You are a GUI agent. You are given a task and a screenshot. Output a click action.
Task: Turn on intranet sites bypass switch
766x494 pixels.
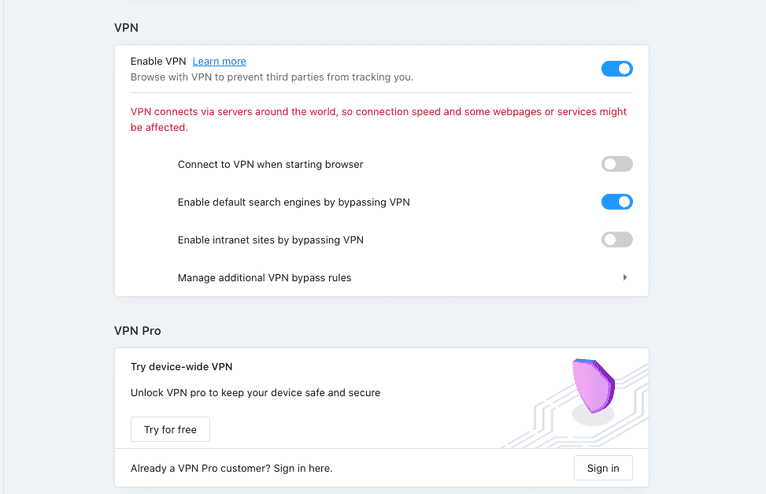[616, 240]
